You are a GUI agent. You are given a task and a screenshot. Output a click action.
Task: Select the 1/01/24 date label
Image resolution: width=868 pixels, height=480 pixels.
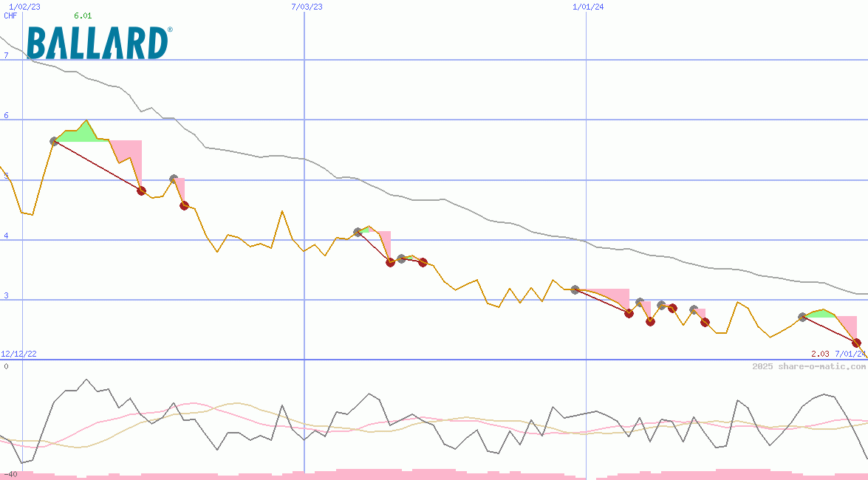588,7
